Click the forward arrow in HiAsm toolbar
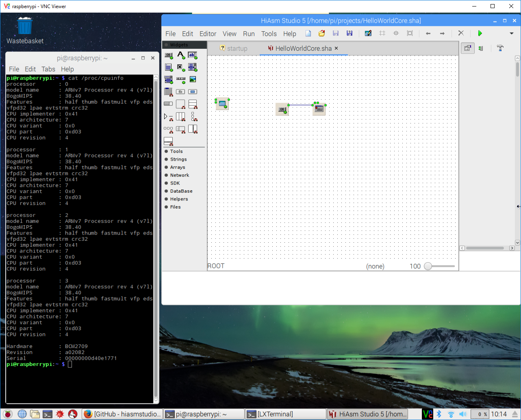Image resolution: width=521 pixels, height=420 pixels. [442, 33]
